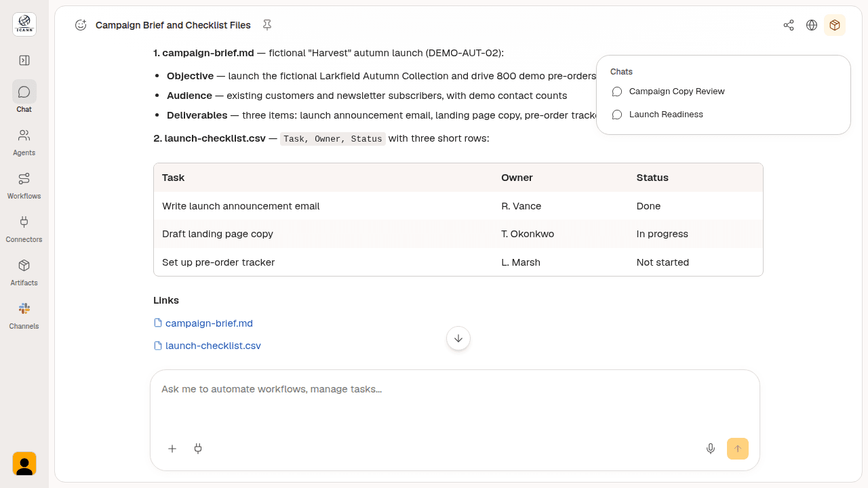Click the message input field
Screen dimensions: 868x488
point(454,389)
